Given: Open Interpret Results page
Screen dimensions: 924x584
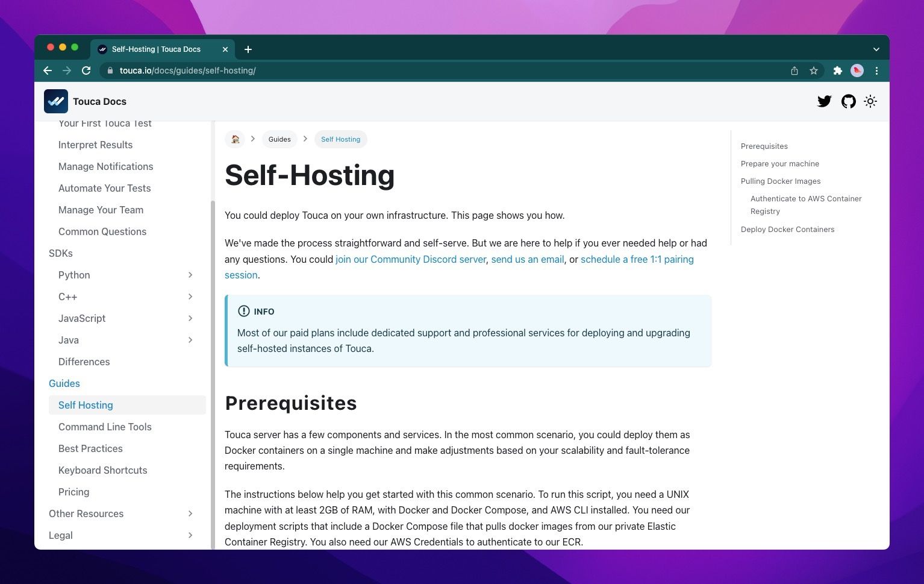Looking at the screenshot, I should (95, 145).
